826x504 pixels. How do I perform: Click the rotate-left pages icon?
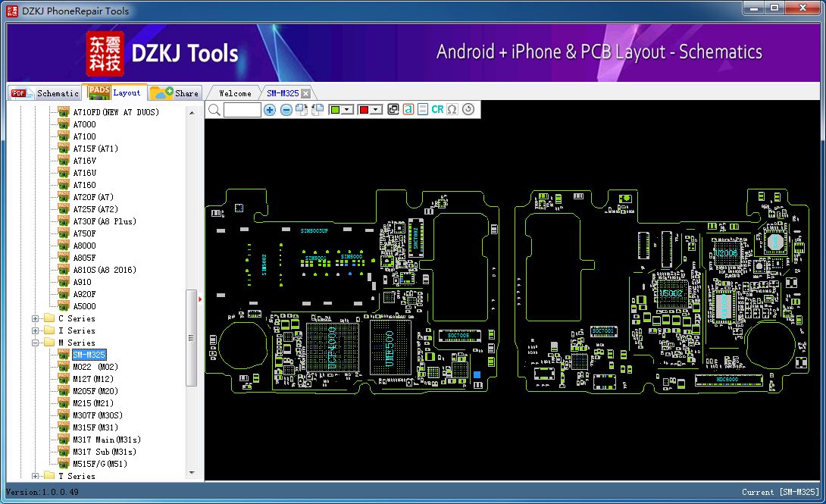(x=317, y=110)
